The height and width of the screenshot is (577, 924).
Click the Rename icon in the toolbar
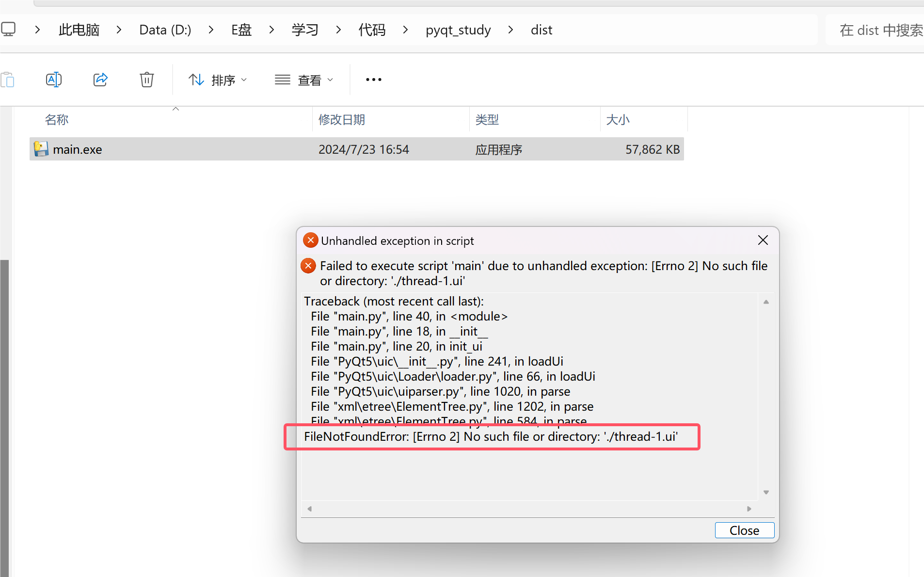(54, 80)
